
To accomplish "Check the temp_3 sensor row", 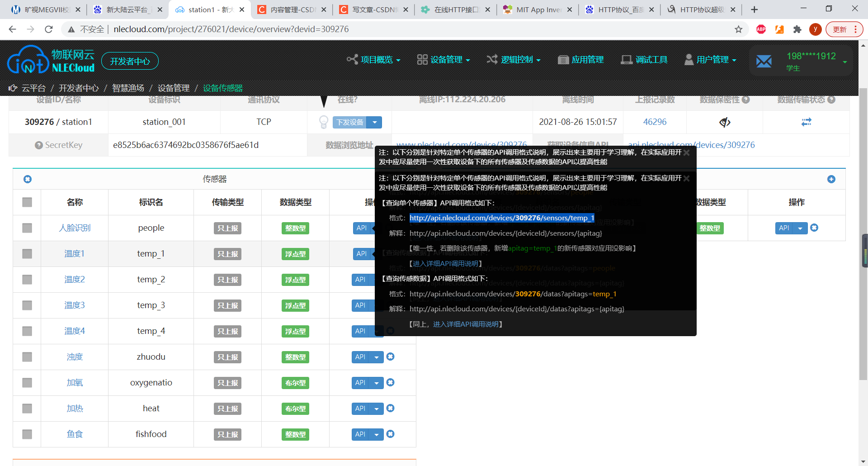I will [27, 305].
